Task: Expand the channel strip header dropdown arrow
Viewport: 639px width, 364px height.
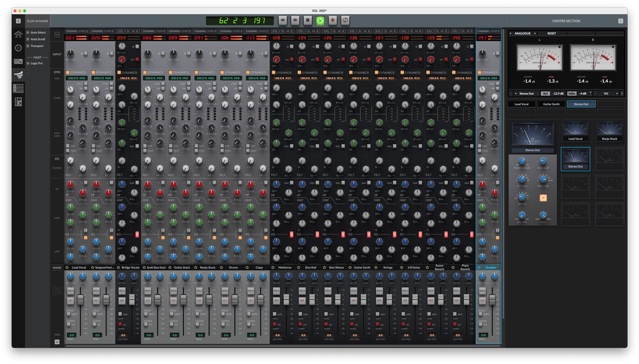Action: 57,35
